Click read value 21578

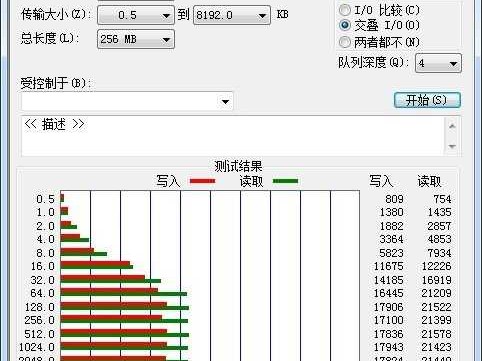pos(437,334)
